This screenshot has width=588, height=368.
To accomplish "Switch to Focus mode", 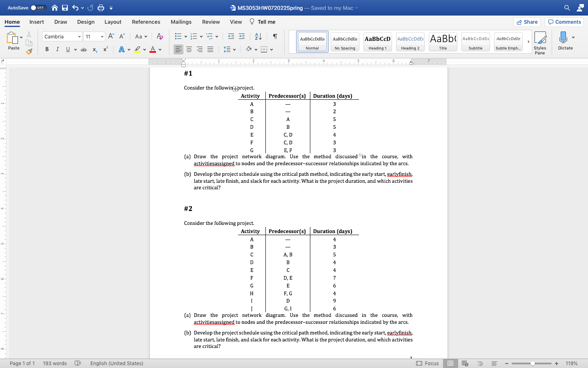I will point(428,364).
